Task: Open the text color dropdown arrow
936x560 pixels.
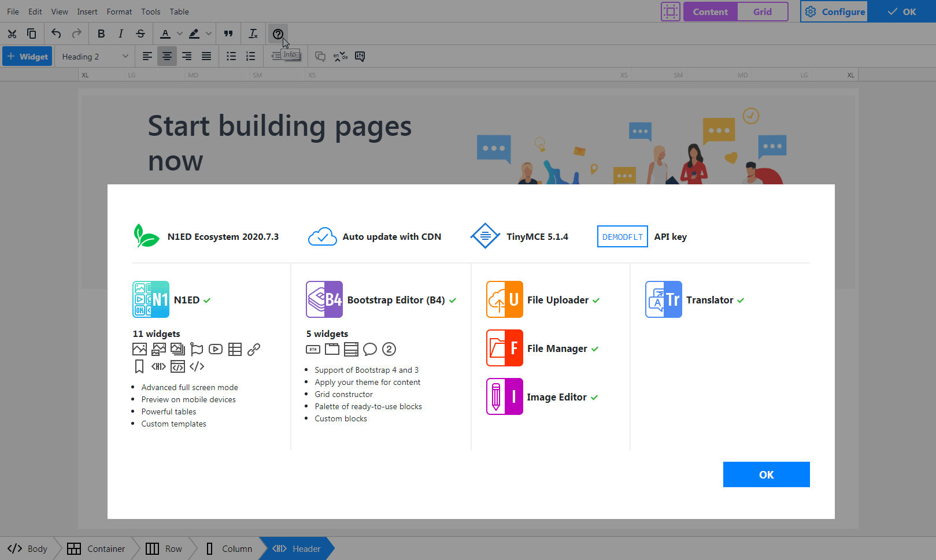Action: click(x=180, y=34)
